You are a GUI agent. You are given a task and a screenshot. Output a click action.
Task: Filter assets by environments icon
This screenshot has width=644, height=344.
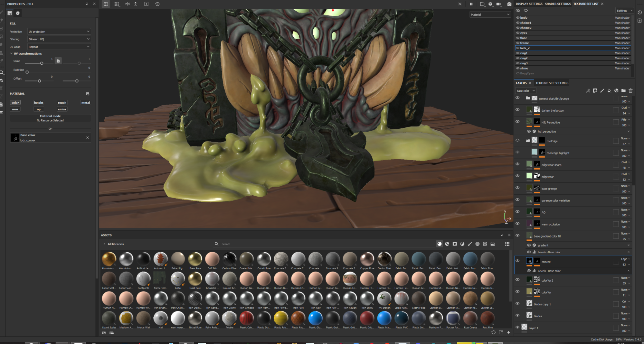tap(493, 244)
